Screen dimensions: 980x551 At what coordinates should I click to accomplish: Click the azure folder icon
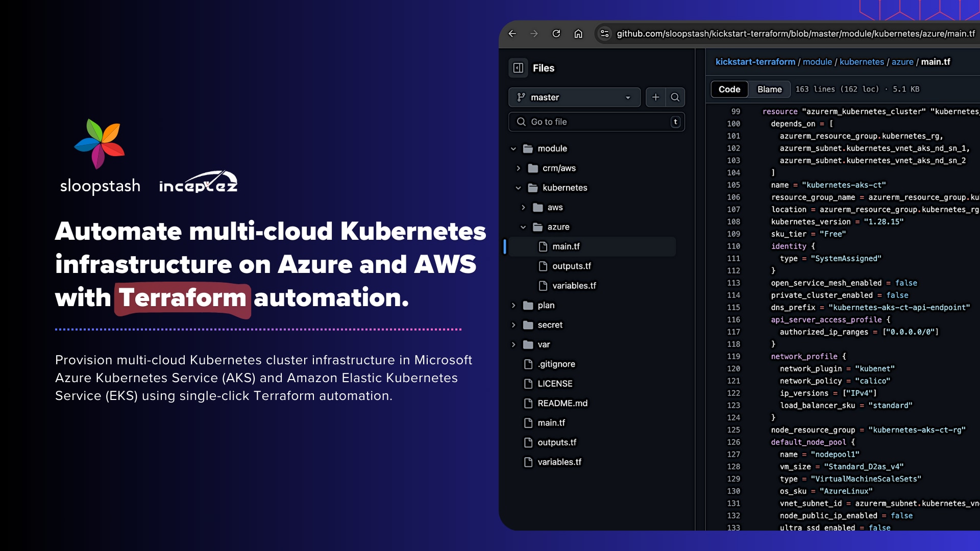click(x=537, y=227)
